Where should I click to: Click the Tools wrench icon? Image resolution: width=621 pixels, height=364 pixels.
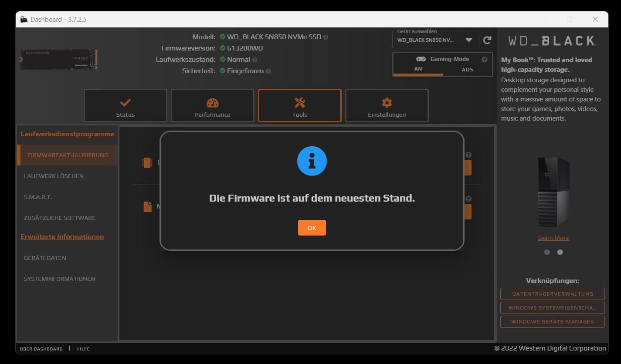coord(300,103)
